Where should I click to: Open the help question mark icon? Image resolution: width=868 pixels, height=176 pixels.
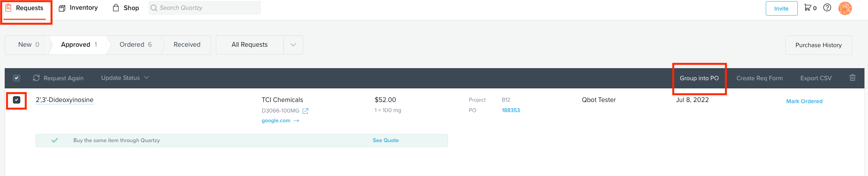(x=827, y=7)
